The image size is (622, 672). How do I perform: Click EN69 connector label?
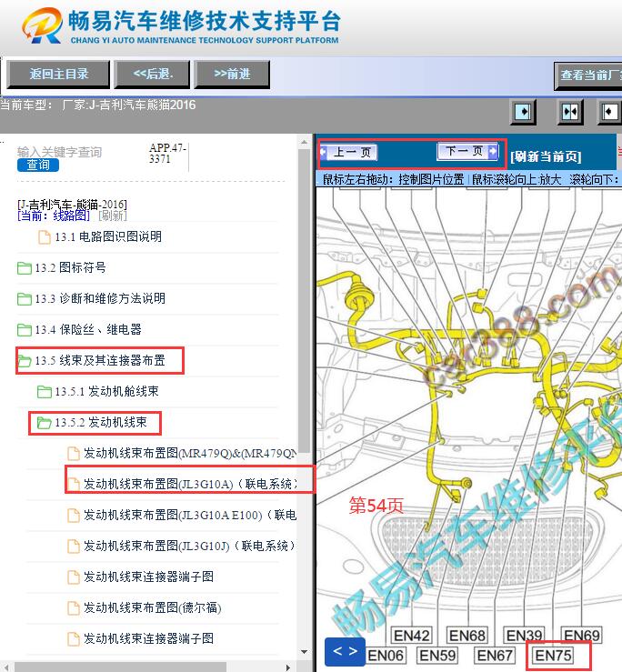582,635
